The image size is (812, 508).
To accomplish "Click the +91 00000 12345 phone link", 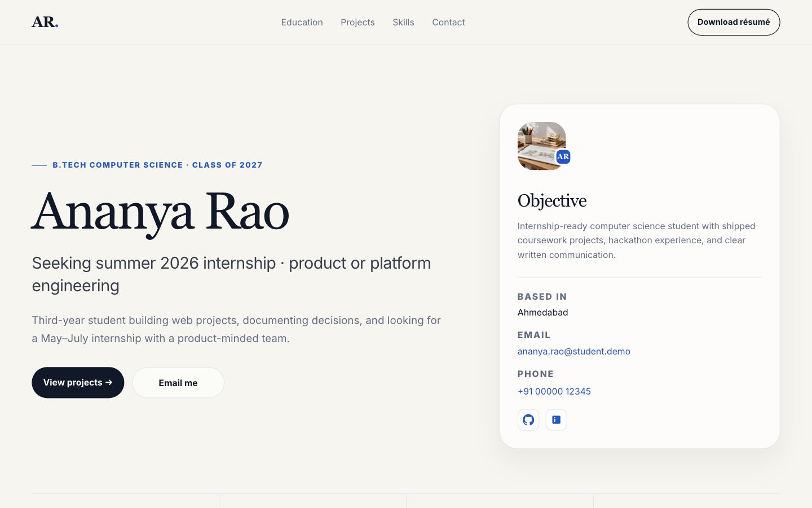I will click(554, 391).
